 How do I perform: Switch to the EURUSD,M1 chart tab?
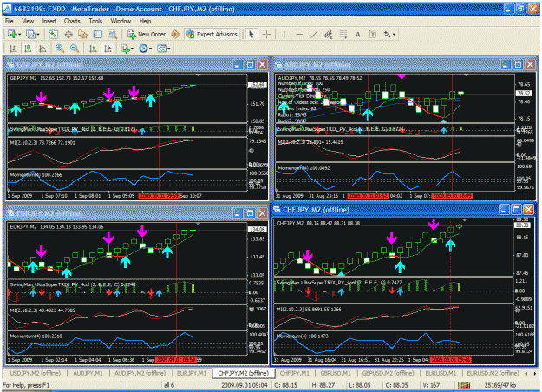click(x=441, y=373)
